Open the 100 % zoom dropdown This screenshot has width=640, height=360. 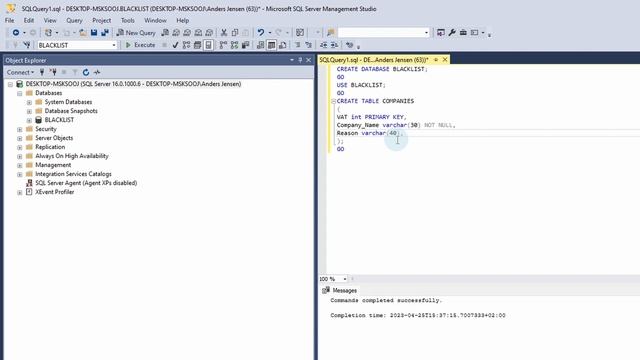345,279
